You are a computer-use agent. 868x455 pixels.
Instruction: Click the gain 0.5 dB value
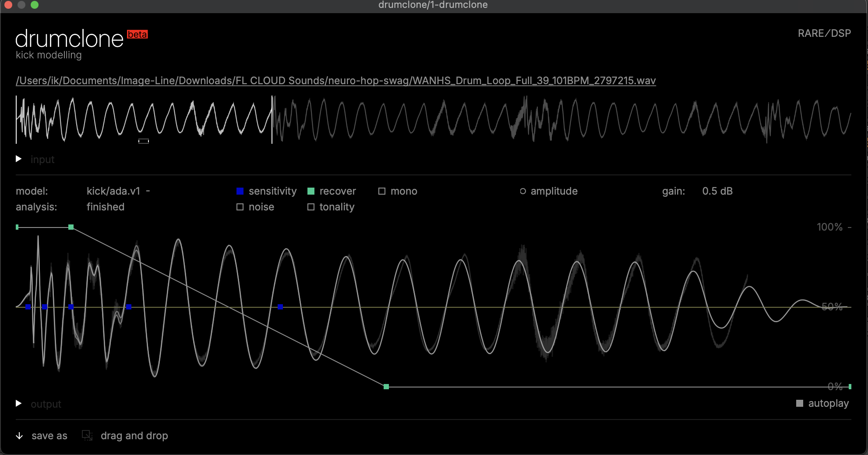click(x=717, y=191)
